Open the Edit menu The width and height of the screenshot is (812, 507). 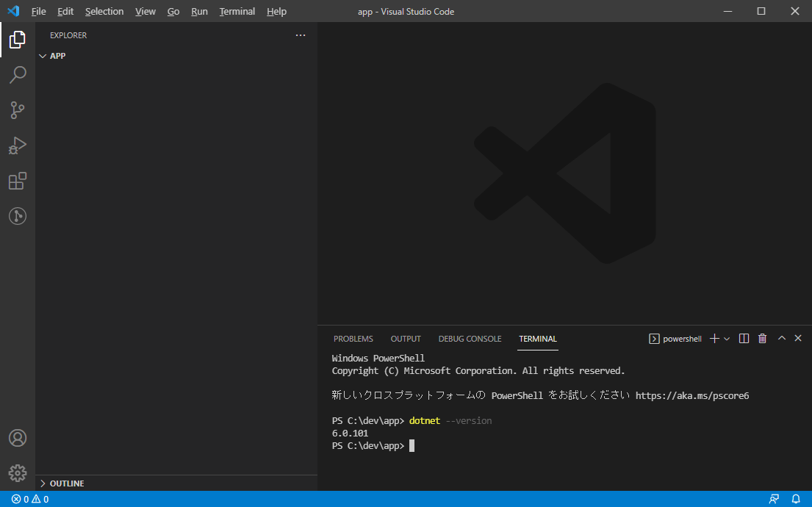65,12
